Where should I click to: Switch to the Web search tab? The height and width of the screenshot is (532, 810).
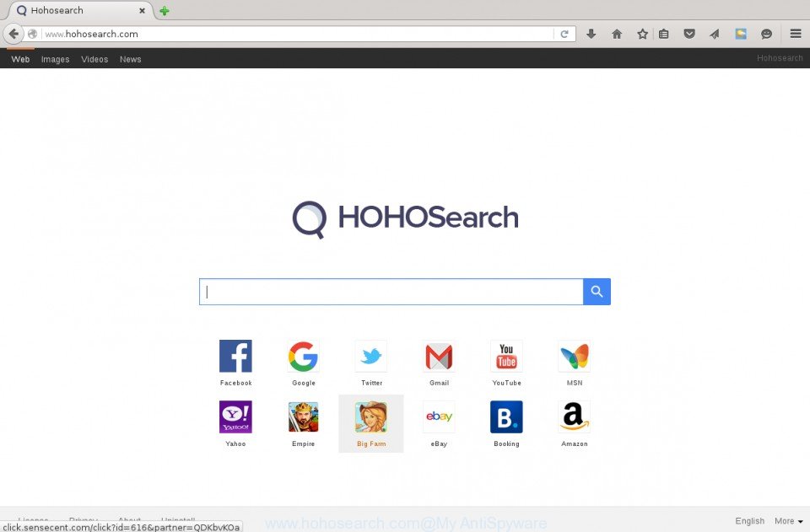click(x=20, y=59)
